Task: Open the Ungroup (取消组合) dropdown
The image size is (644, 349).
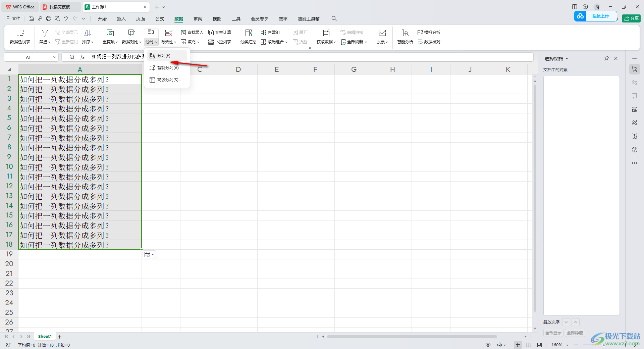Action: (274, 42)
